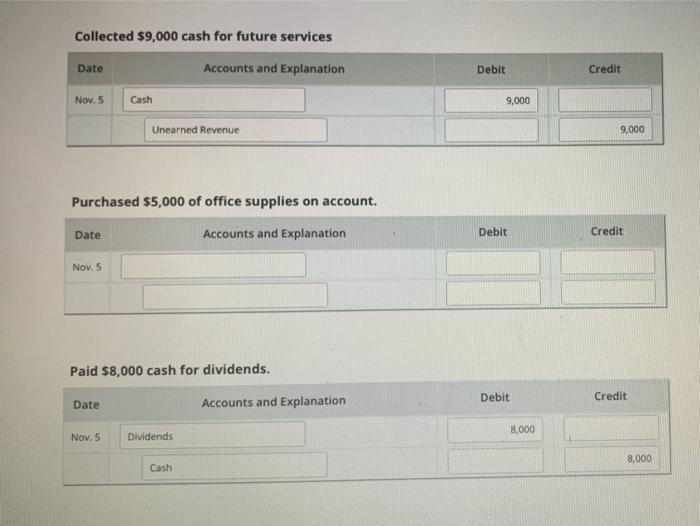Image resolution: width=700 pixels, height=526 pixels.
Task: Click the 8,000 debit field for Dividends
Action: pyautogui.click(x=494, y=430)
